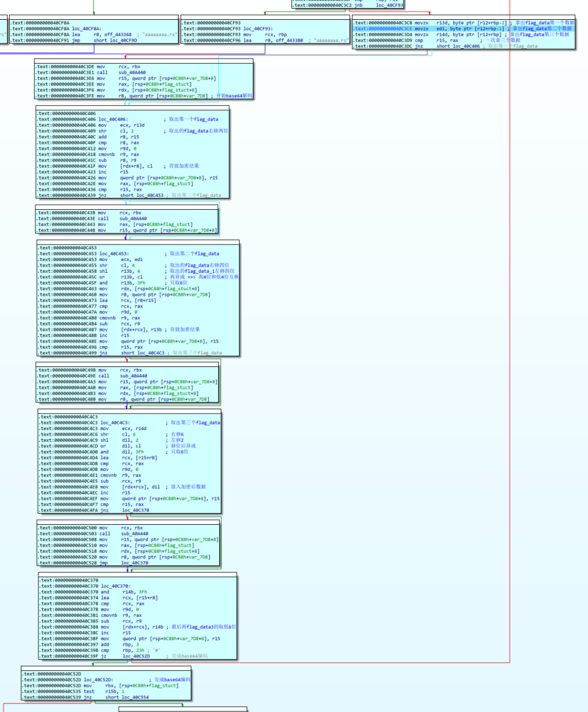Click jmp short loc_40CF9D target

coord(115,41)
